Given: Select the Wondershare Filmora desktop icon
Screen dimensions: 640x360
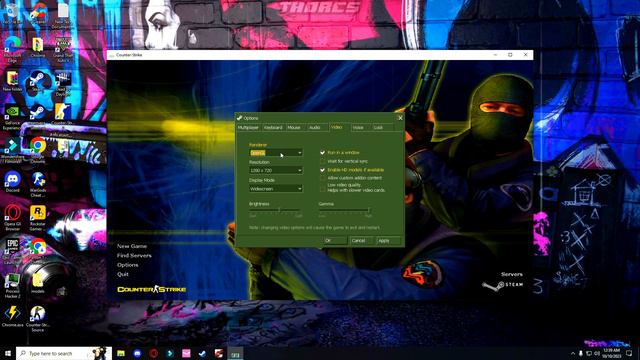Looking at the screenshot, I should point(12,150).
